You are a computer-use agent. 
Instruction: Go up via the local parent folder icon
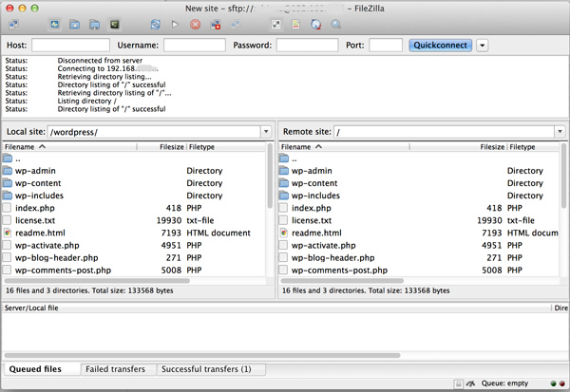pos(8,159)
